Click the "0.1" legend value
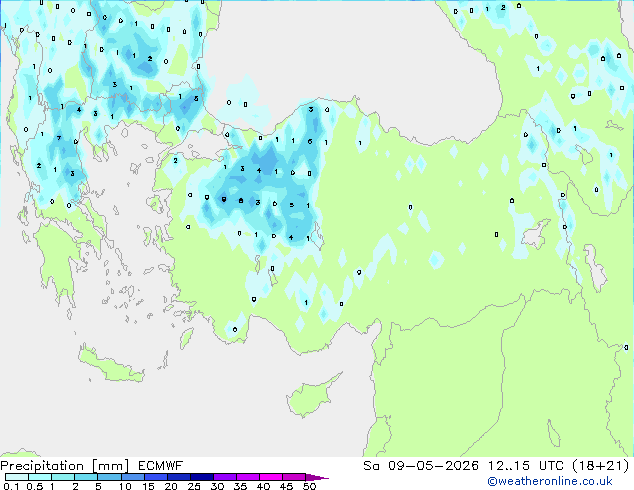 click(11, 486)
